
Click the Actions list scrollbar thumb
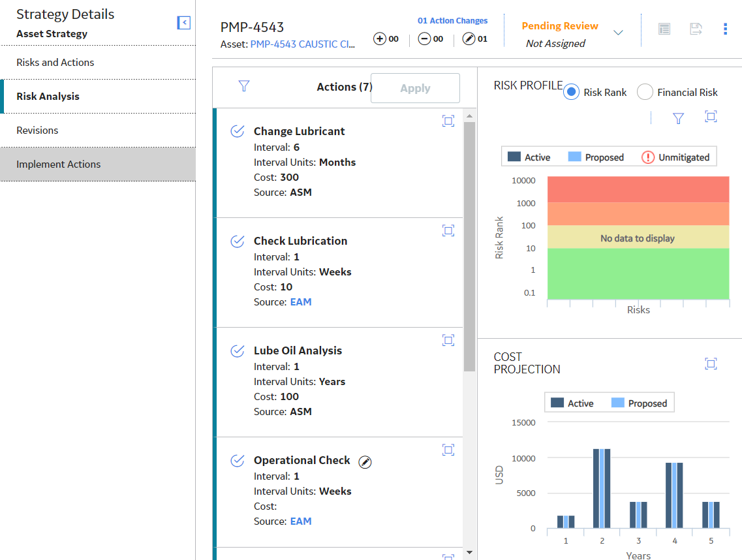469,247
